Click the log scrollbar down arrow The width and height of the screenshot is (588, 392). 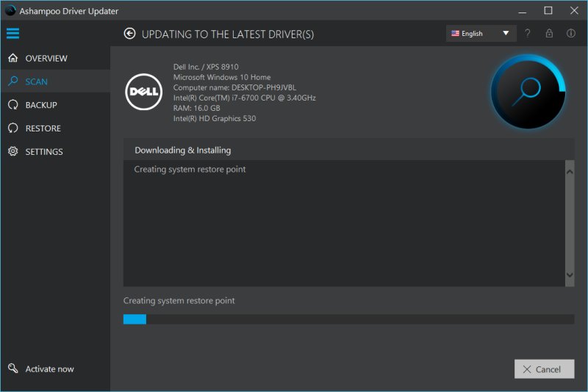[570, 275]
